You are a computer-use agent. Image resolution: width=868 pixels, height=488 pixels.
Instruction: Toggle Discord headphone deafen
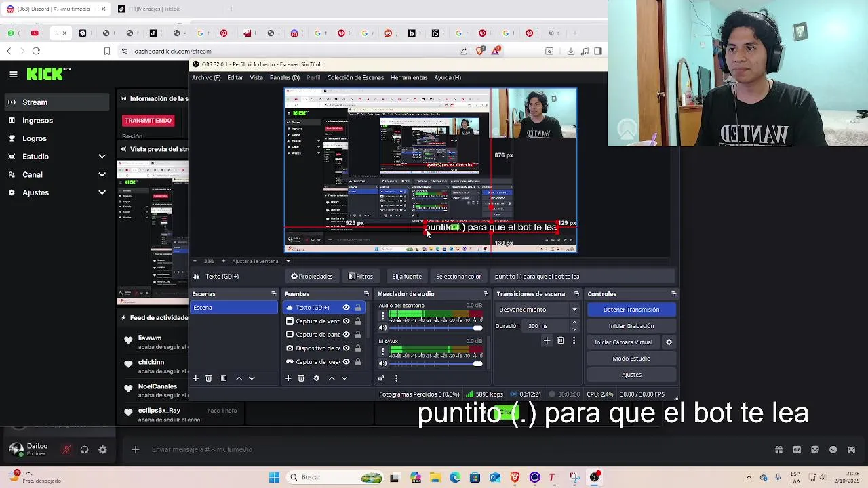click(84, 449)
